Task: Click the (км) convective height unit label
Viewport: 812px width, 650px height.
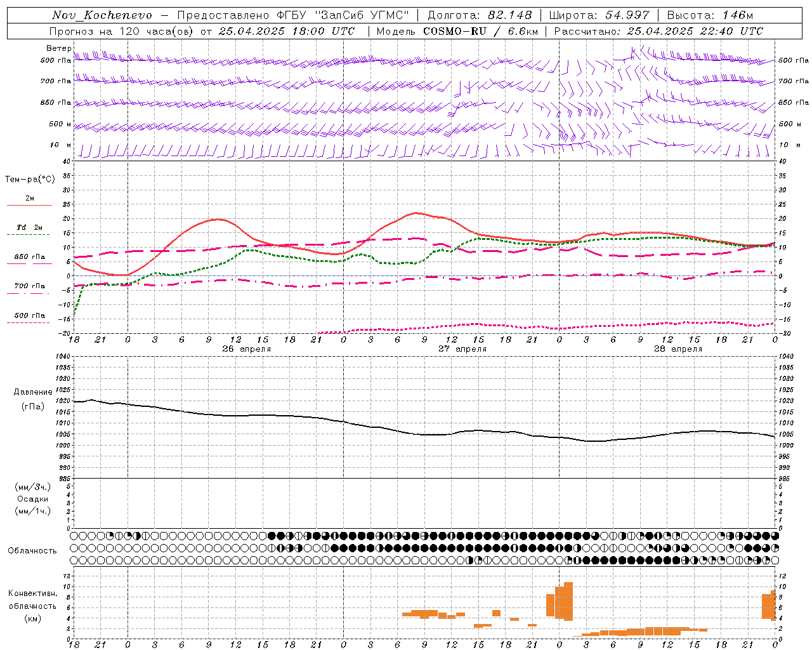Action: 33,618
